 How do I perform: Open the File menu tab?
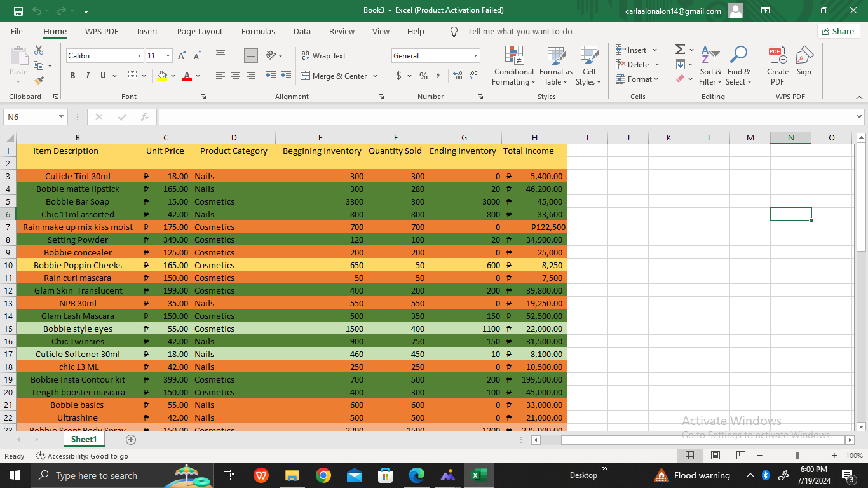point(17,31)
